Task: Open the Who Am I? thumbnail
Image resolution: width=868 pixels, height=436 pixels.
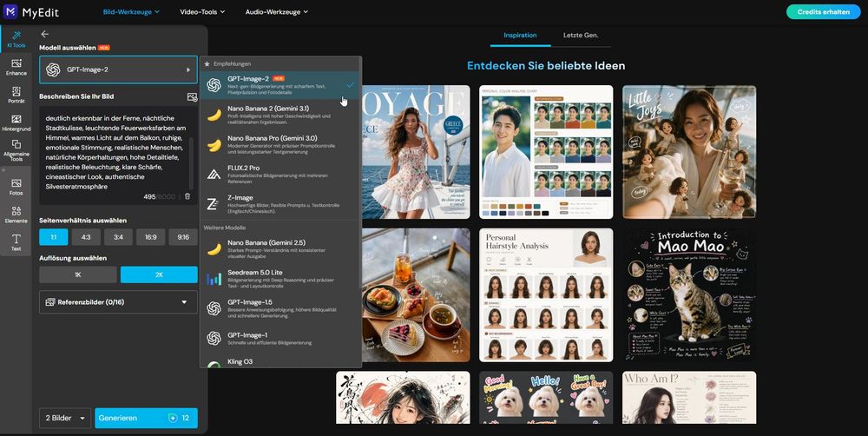Action: point(689,397)
